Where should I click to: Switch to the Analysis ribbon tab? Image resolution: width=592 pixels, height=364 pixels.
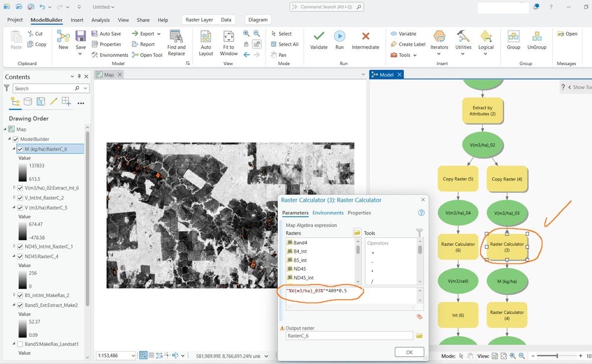coord(100,20)
